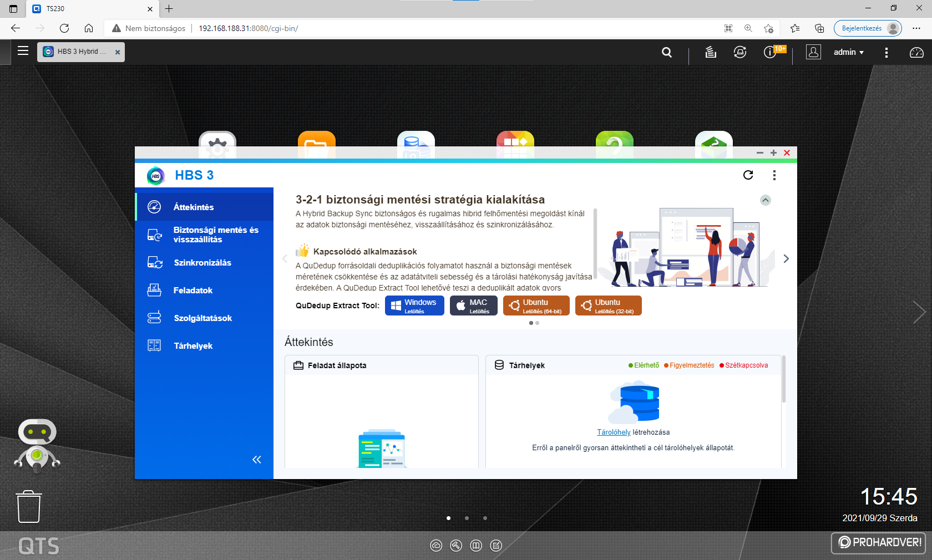This screenshot has width=932, height=560.
Task: Select the second banner pagination dot
Action: [x=537, y=323]
